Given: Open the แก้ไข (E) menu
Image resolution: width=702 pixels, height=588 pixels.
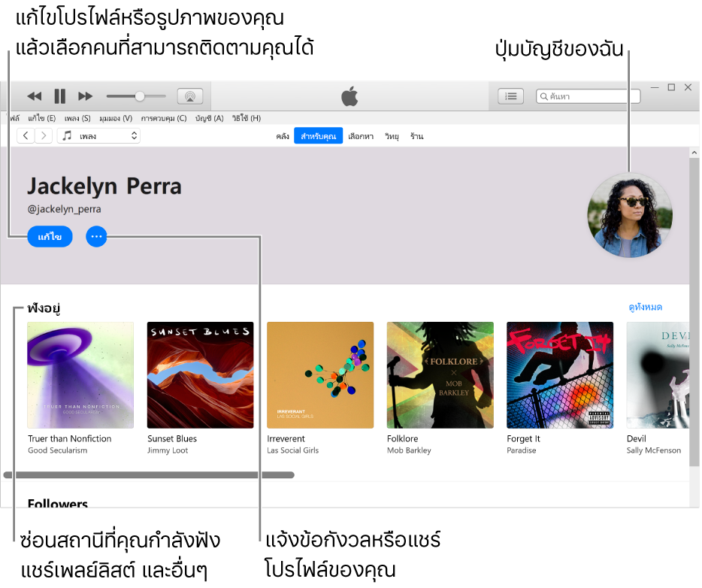Looking at the screenshot, I should pos(41,118).
